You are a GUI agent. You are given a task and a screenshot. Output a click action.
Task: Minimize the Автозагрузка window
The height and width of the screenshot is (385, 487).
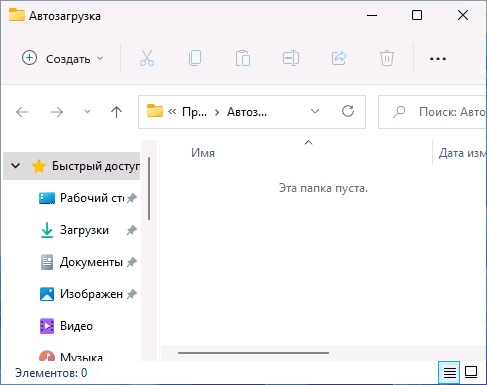pos(372,15)
